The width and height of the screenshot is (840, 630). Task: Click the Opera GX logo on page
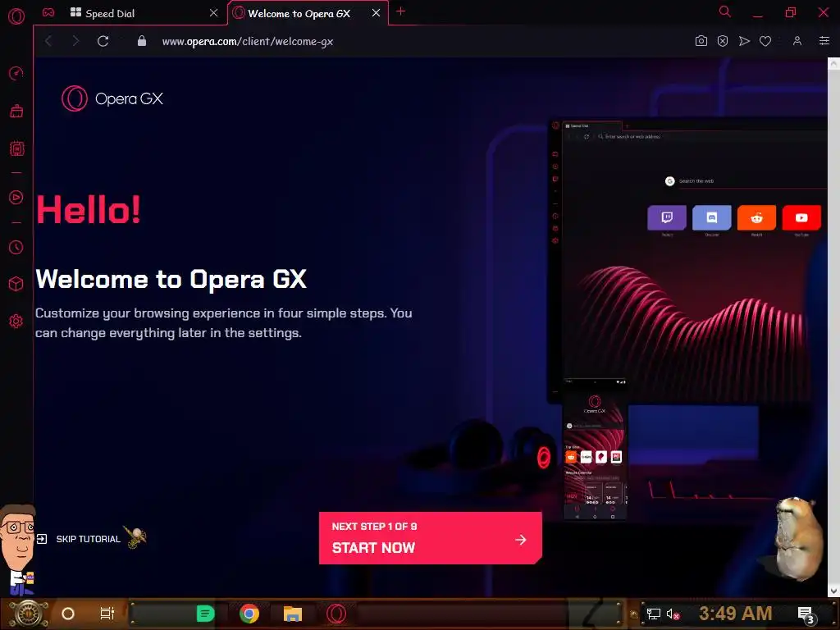112,98
